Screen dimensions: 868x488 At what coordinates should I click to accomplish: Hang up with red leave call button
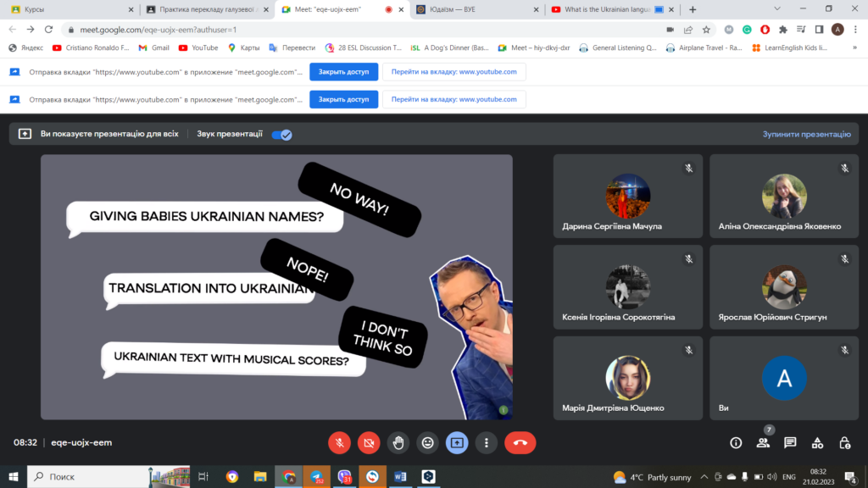point(520,442)
